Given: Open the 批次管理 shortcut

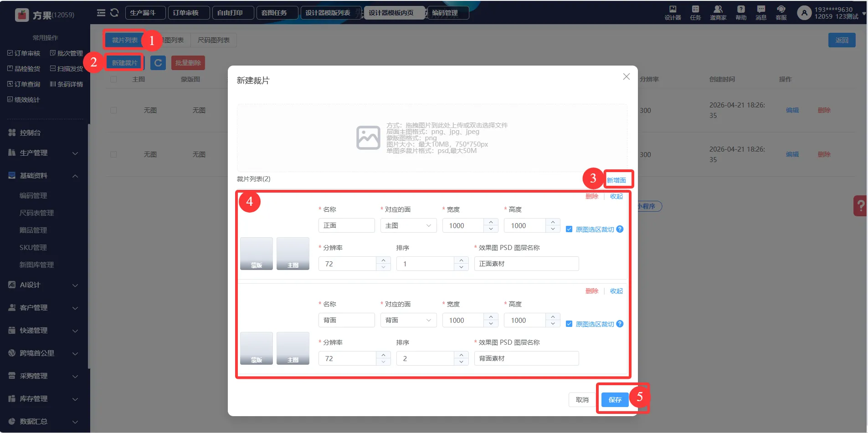Looking at the screenshot, I should (x=67, y=53).
